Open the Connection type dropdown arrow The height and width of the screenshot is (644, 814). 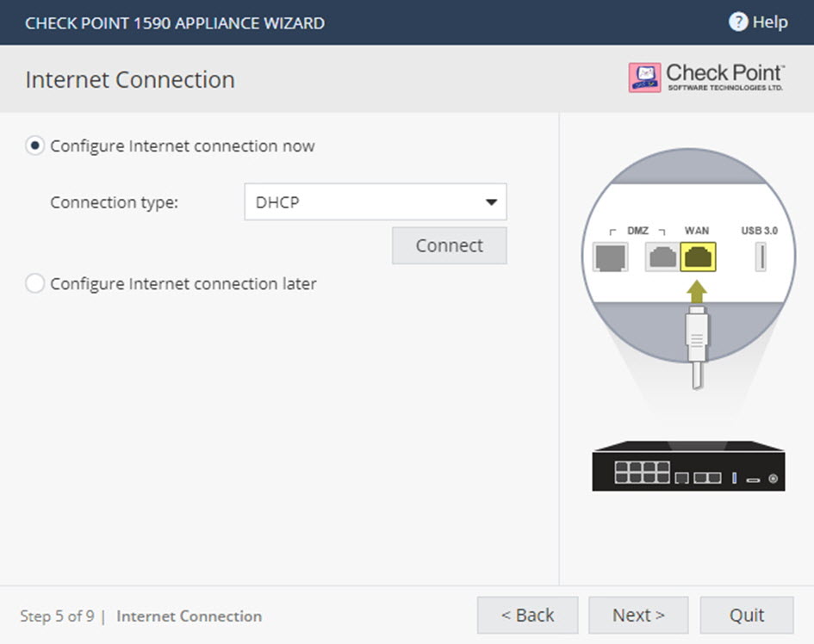click(491, 201)
